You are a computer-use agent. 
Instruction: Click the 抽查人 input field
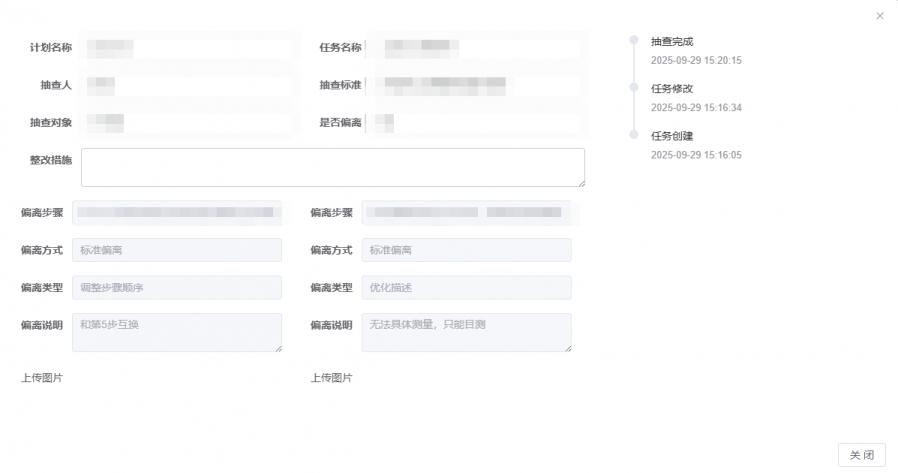[x=188, y=85]
